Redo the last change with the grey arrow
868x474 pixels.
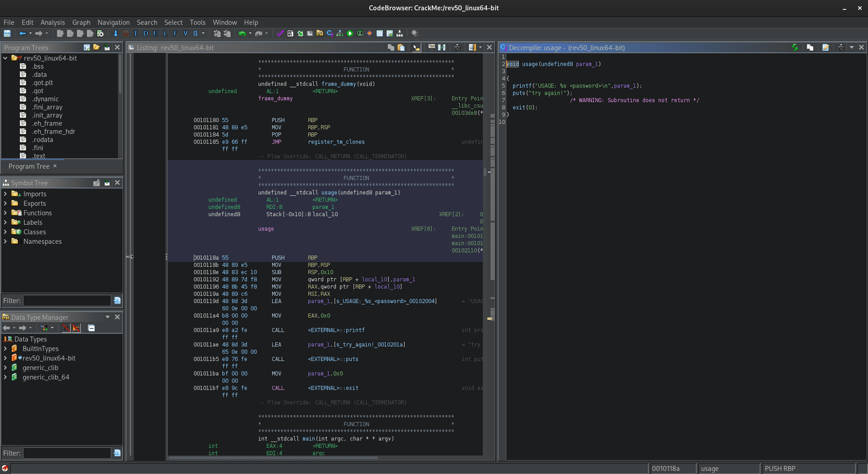click(259, 34)
